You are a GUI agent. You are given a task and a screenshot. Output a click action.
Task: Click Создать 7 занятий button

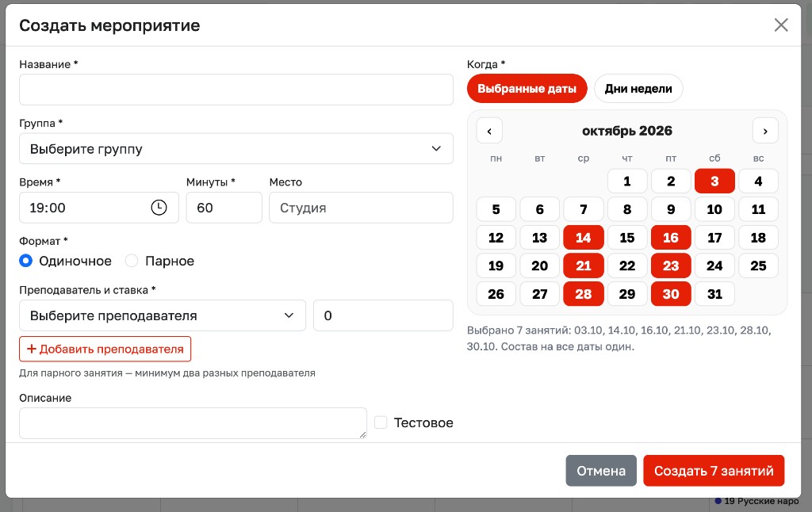(x=714, y=471)
